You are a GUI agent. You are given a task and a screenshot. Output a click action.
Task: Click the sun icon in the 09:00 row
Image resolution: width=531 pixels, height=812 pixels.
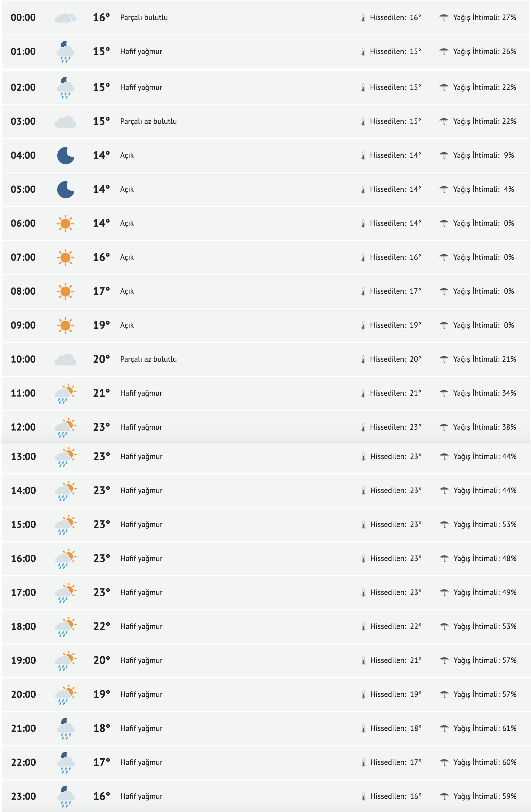[x=65, y=326]
